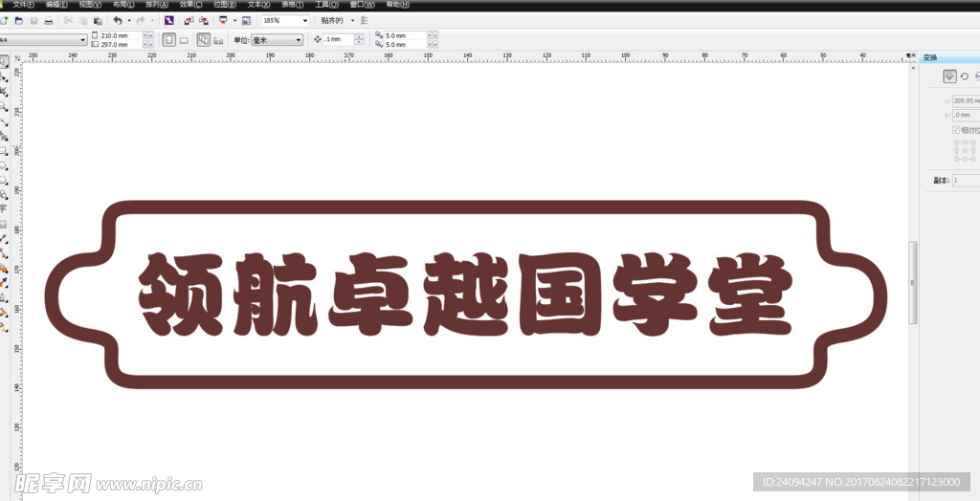Click the Export icon
The image size is (980, 501).
(203, 21)
